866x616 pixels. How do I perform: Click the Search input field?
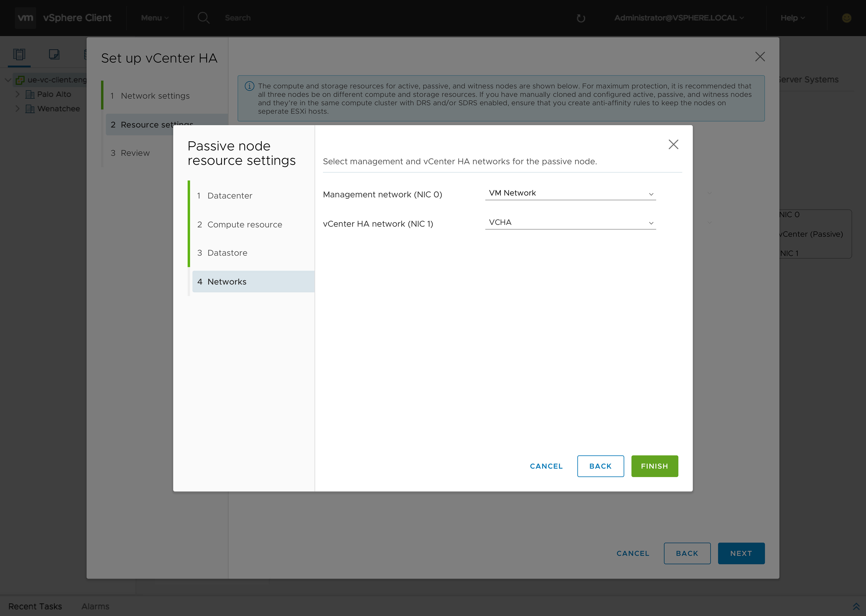pyautogui.click(x=238, y=18)
